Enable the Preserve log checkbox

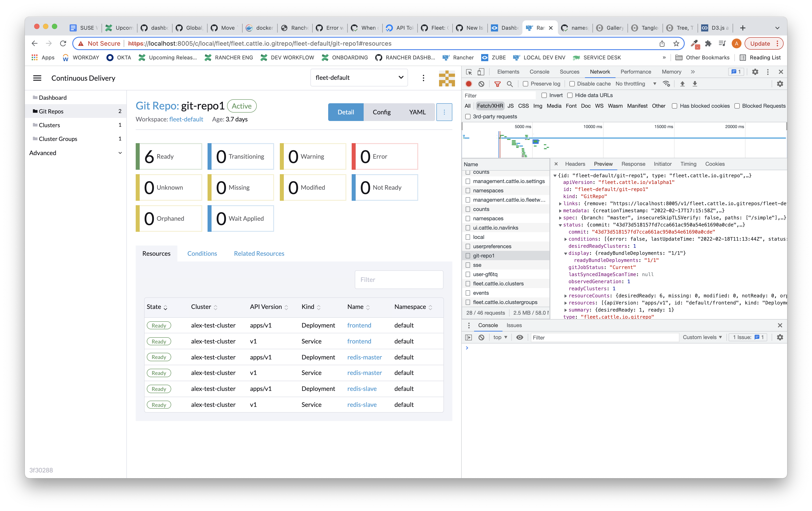click(x=525, y=84)
